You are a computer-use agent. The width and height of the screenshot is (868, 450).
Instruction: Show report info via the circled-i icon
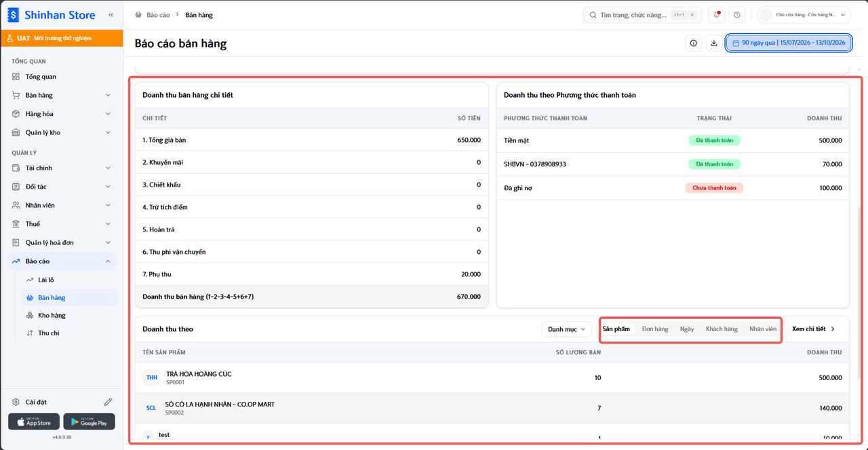coord(693,43)
